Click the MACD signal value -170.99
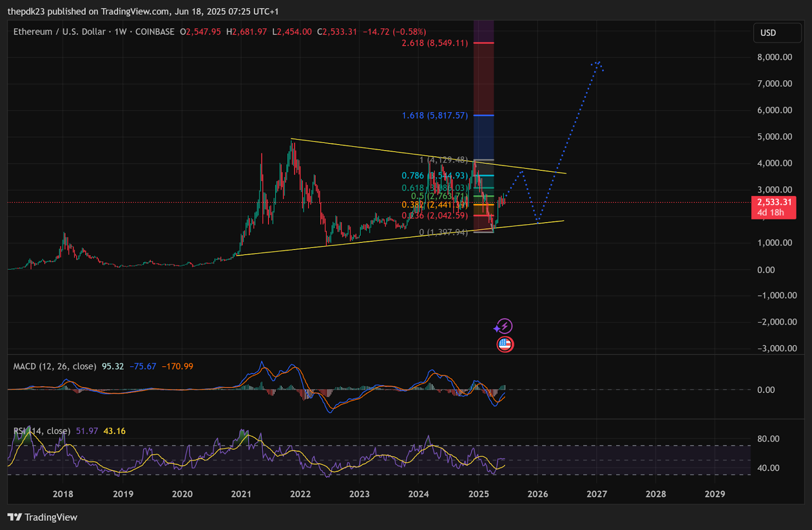The width and height of the screenshot is (812, 530). tap(177, 366)
